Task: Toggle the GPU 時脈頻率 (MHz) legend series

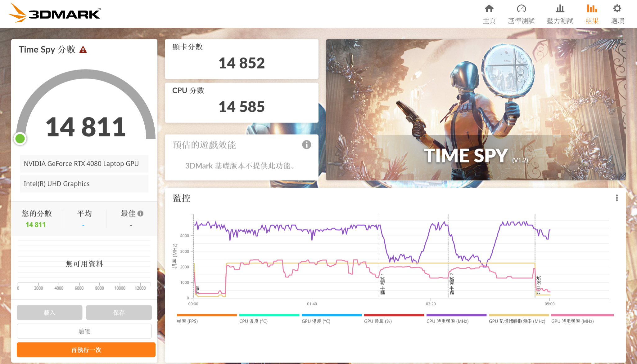Action: click(582, 319)
